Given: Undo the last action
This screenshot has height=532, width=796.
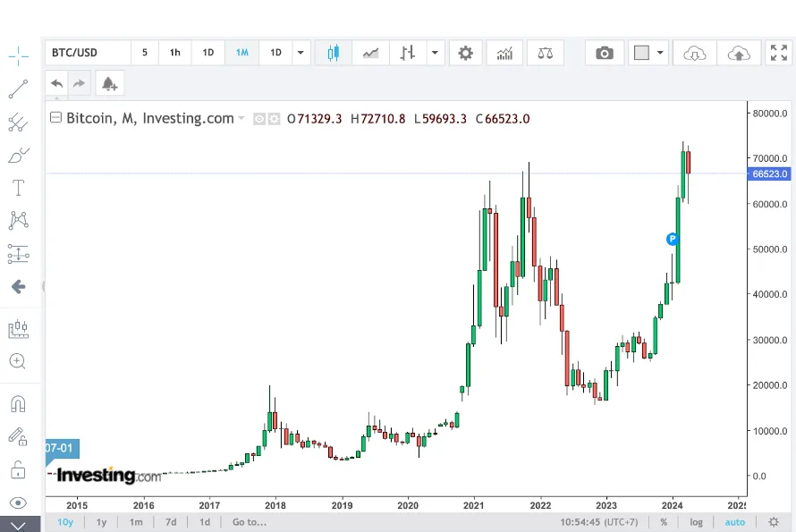Looking at the screenshot, I should (x=57, y=83).
